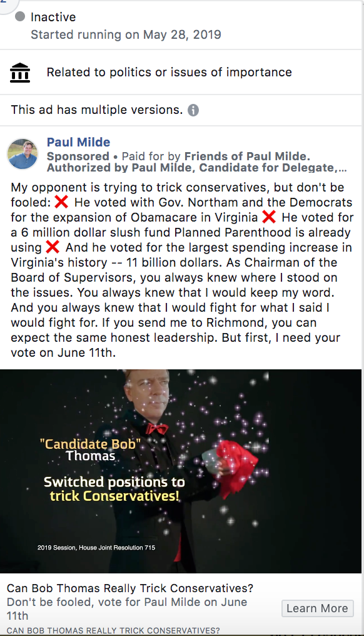Screen dimensions: 364x636
Task: Click the Learn More button
Action: tap(317, 608)
